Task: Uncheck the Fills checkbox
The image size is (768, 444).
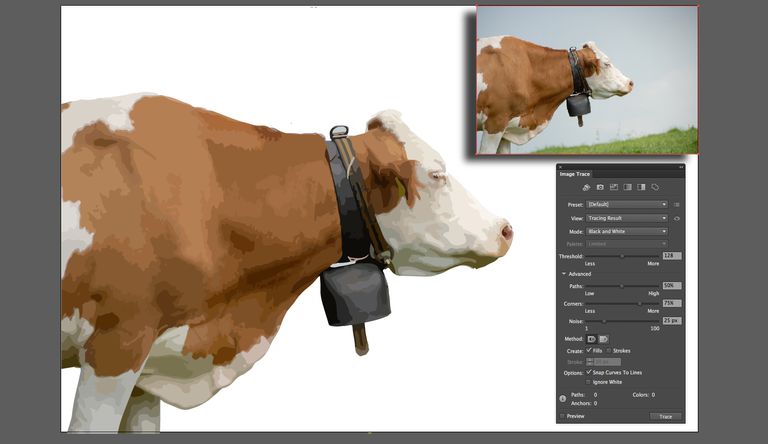Action: (588, 351)
